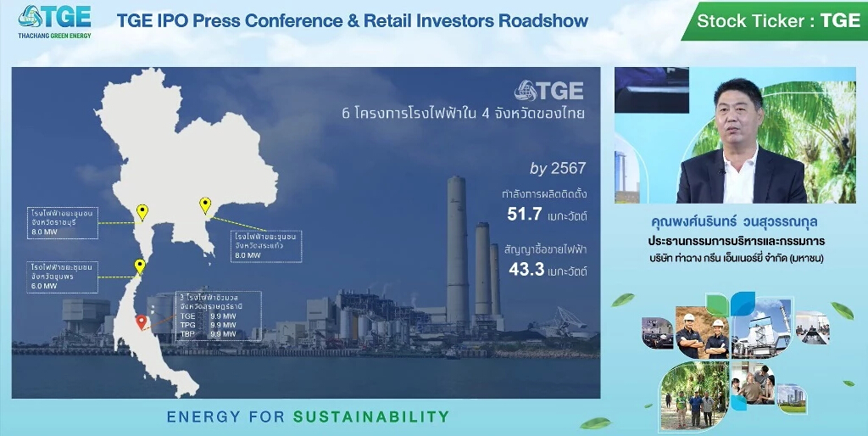Screen dimensions: 868x436
Task: Click the Stock Ticker : TGE green banner
Action: [774, 21]
